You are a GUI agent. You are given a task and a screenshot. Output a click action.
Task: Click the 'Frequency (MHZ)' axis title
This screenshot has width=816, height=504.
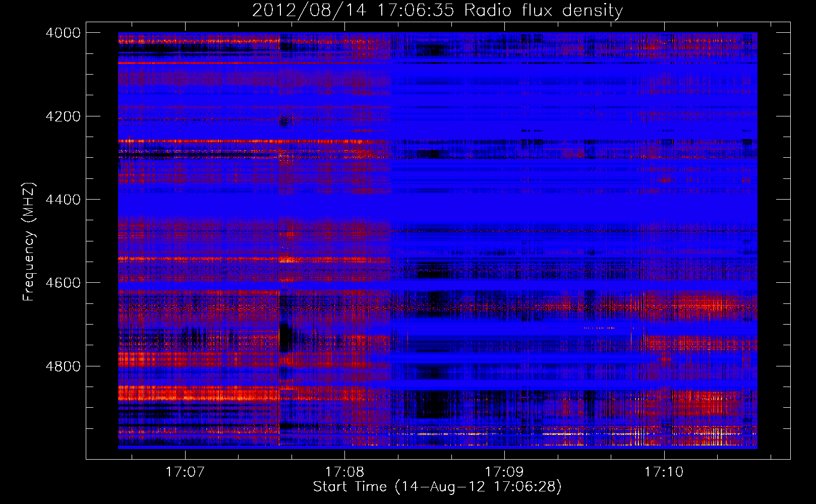[x=29, y=242]
